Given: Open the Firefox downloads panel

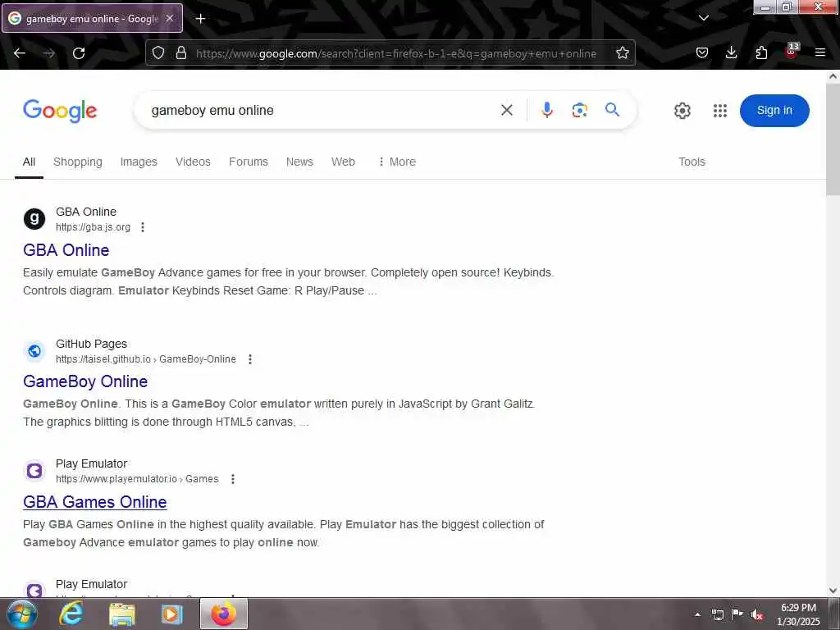Looking at the screenshot, I should click(731, 52).
